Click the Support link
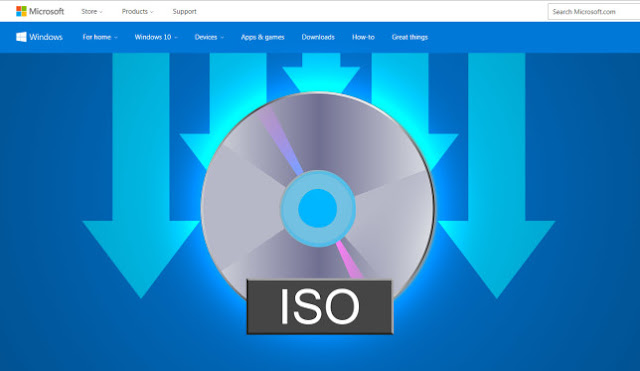640x371 pixels. coord(184,11)
